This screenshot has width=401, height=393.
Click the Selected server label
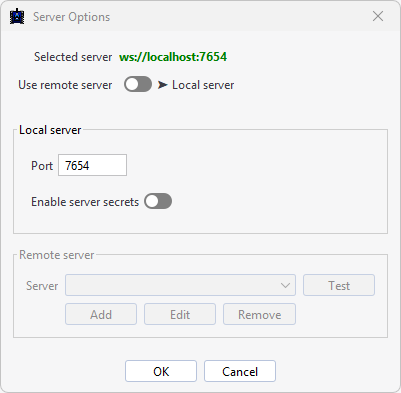point(73,57)
